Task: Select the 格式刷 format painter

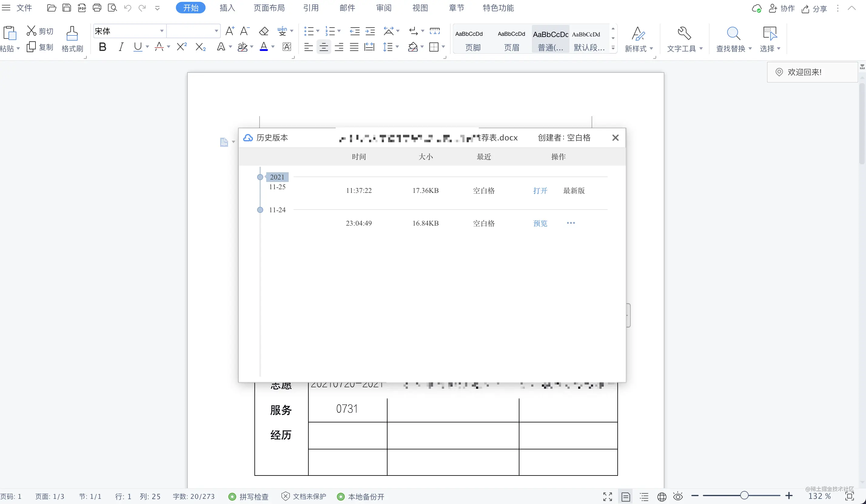Action: tap(72, 39)
